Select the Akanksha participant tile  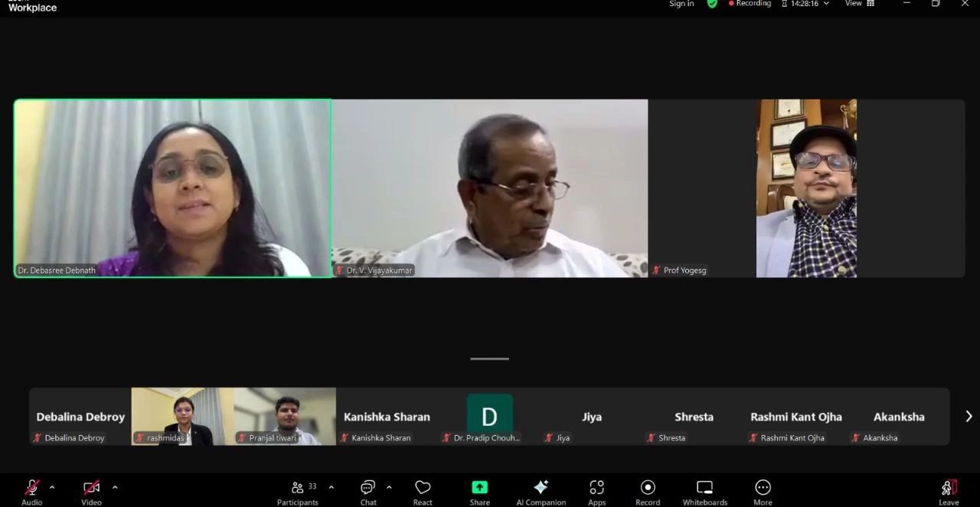click(899, 416)
